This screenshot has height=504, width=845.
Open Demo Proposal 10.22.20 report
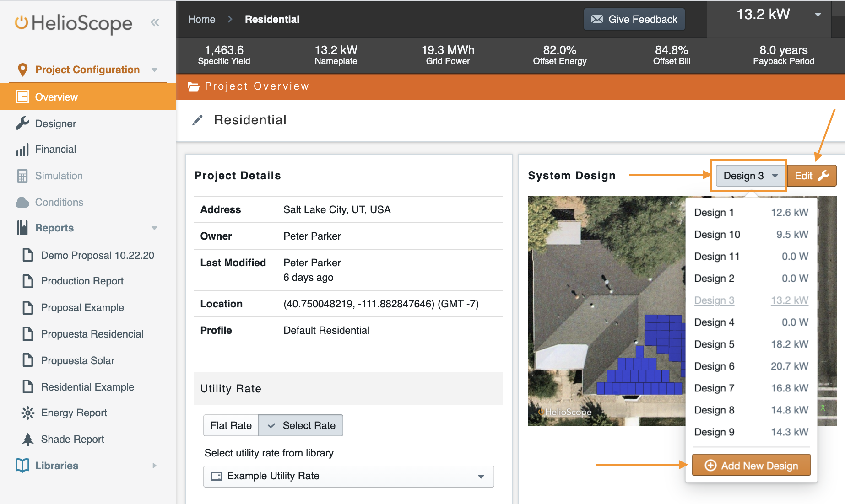coord(97,255)
